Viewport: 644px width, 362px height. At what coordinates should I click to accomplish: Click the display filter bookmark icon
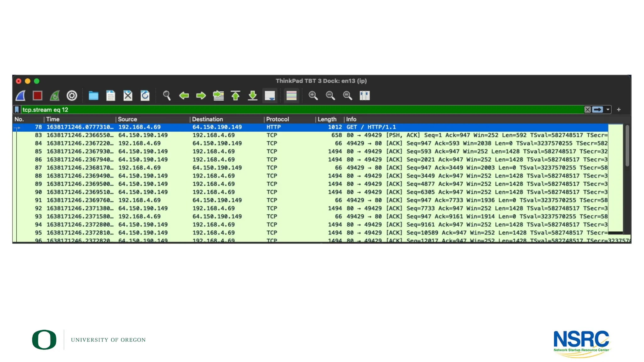(17, 110)
